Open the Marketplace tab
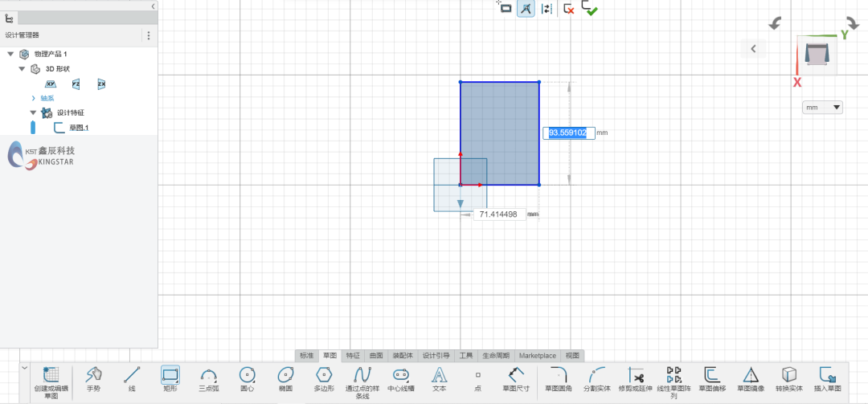This screenshot has width=868, height=404. coord(537,355)
